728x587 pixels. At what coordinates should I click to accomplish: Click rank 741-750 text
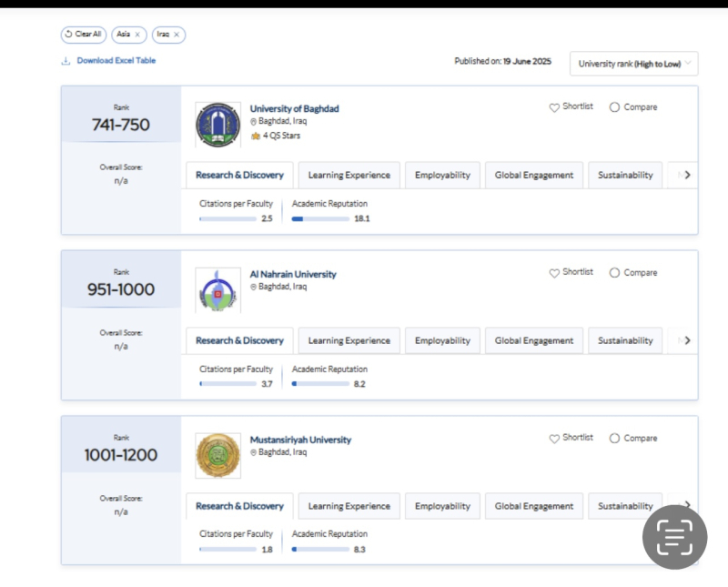click(121, 125)
